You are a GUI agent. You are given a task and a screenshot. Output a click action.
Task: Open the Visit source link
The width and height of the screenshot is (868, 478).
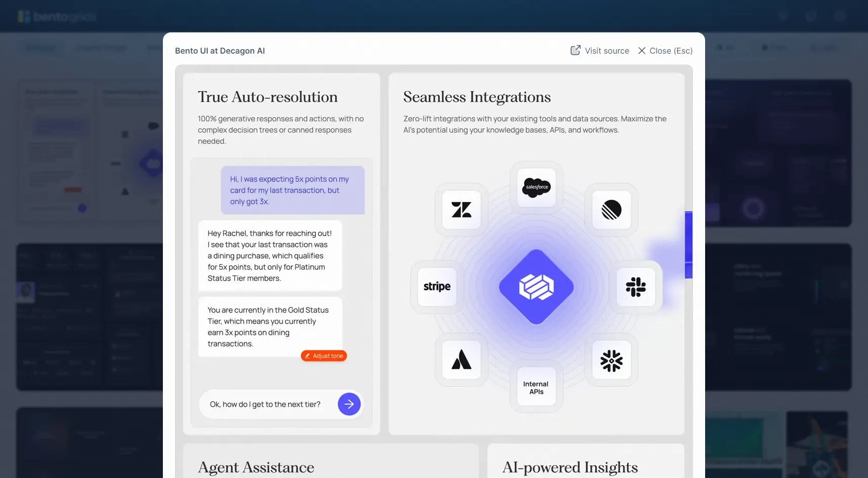coord(600,51)
